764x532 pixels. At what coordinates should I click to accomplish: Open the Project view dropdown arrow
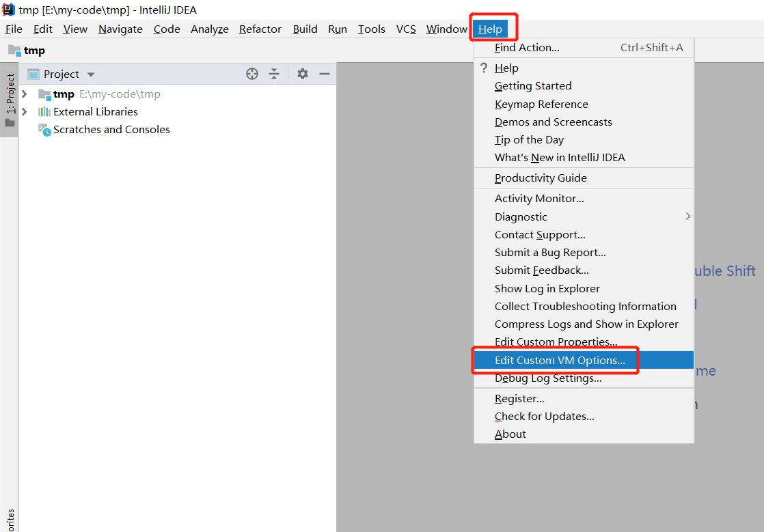coord(91,74)
